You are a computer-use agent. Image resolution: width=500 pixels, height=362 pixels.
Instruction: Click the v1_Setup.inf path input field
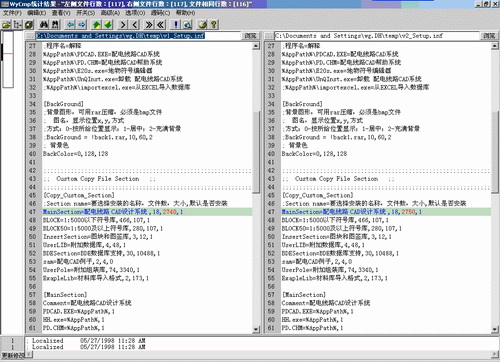(x=138, y=36)
